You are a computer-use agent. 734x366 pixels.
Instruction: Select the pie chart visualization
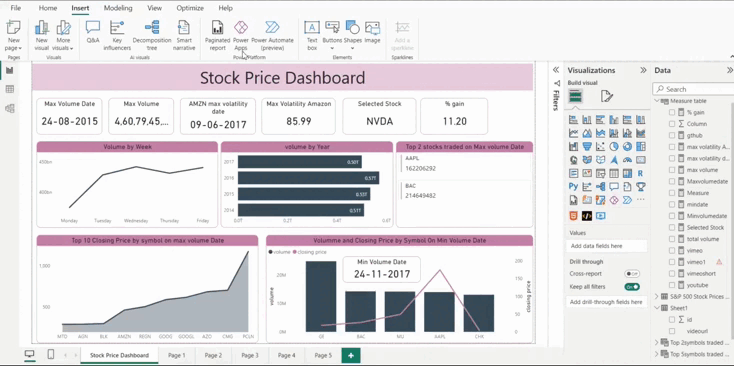pyautogui.click(x=614, y=146)
